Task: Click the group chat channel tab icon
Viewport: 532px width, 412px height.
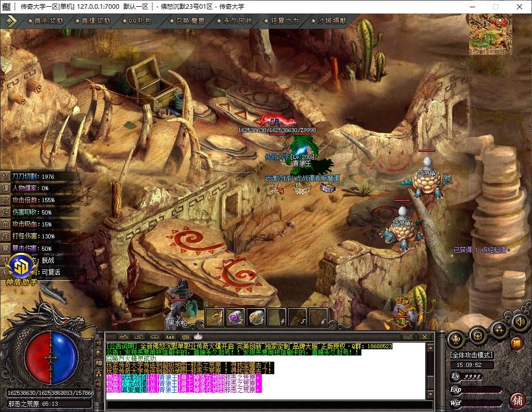Action: coord(170,337)
